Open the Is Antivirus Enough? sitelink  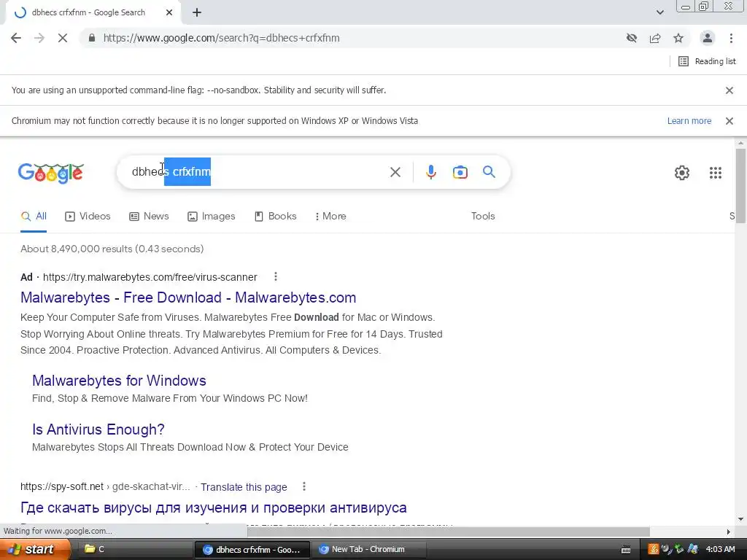pyautogui.click(x=98, y=429)
